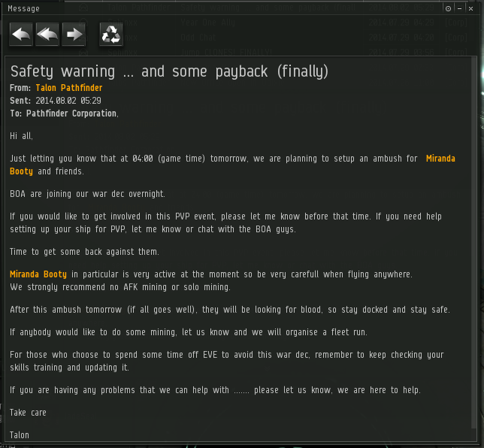This screenshot has width=484, height=448.
Task: Forward this mail with the right-arrow icon
Action: [74, 35]
